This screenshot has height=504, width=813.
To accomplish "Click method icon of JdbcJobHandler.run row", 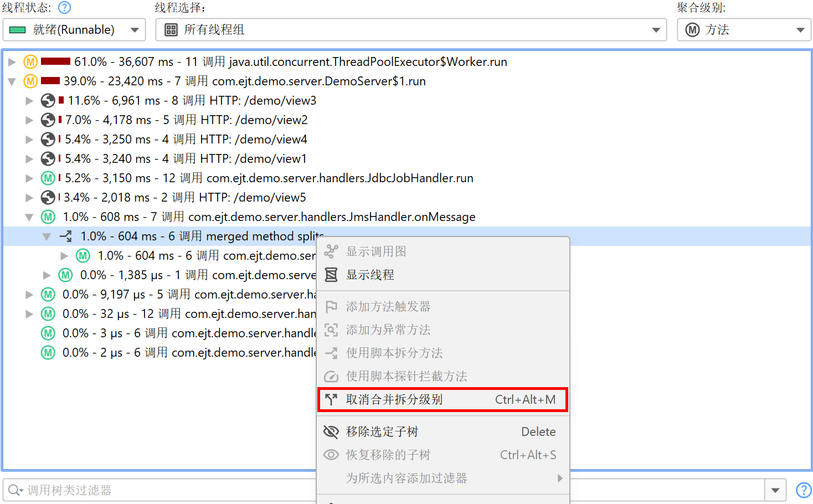I will click(48, 178).
